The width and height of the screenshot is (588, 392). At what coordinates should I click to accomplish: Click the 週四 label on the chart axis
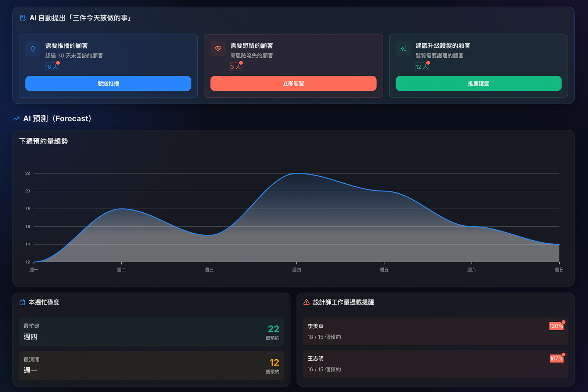(x=297, y=270)
